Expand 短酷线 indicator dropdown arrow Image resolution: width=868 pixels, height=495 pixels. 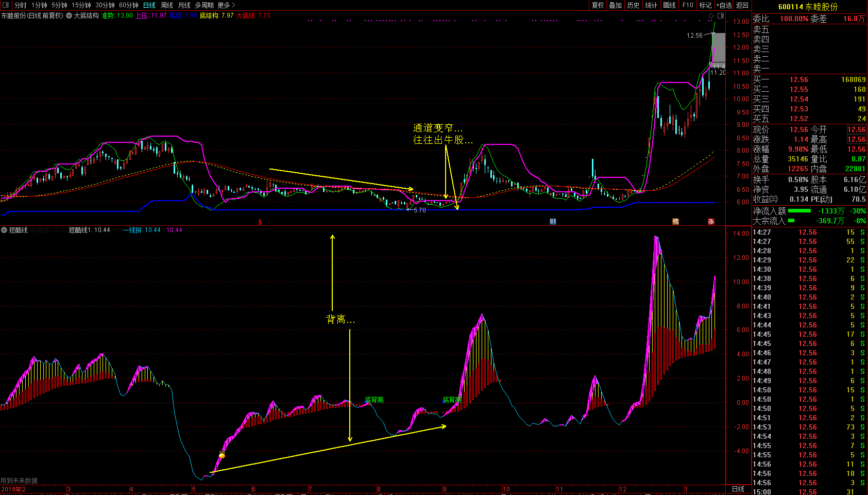click(x=4, y=230)
